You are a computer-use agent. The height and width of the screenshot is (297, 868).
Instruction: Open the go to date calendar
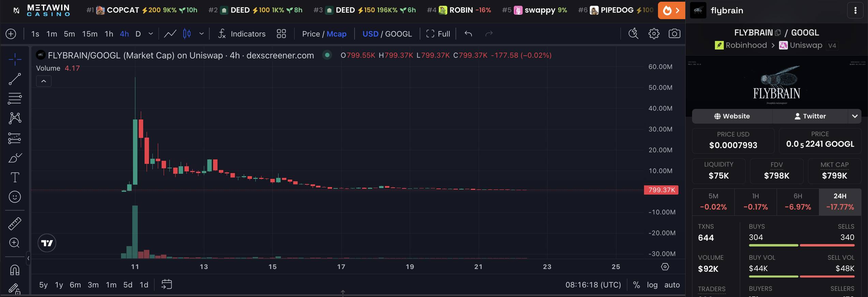pyautogui.click(x=167, y=284)
